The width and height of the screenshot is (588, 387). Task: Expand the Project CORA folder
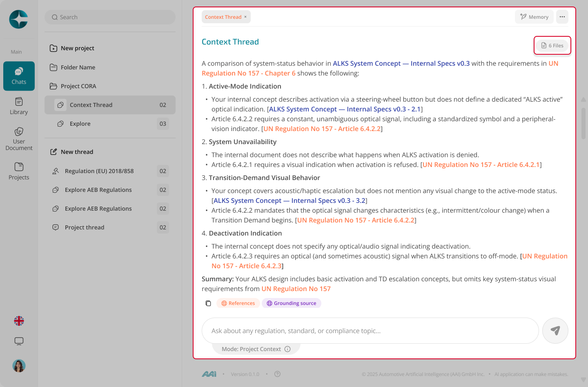coord(78,86)
